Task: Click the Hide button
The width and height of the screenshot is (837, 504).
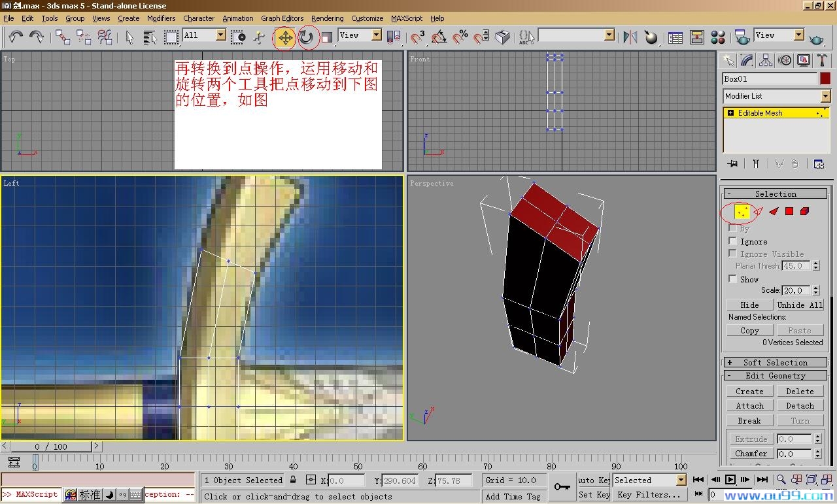Action: (749, 305)
